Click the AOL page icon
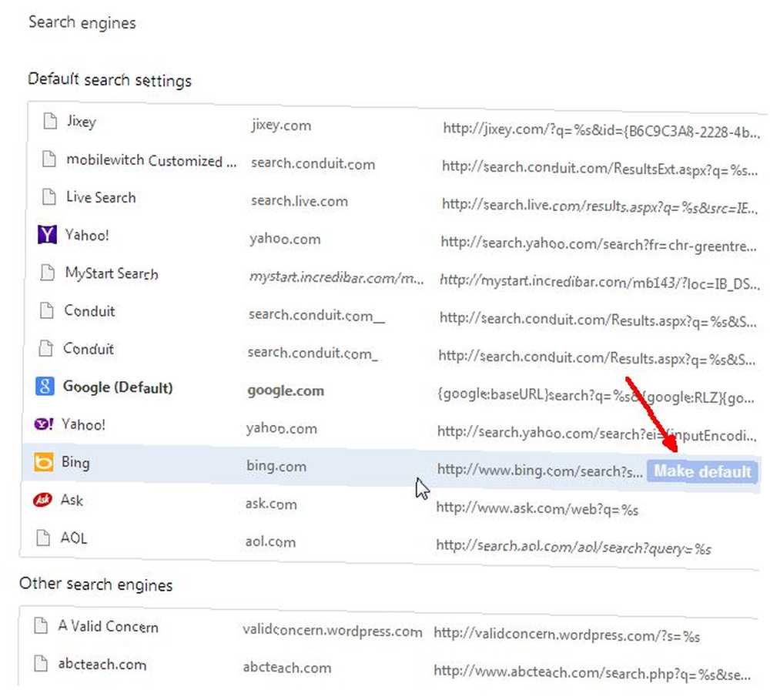Image resolution: width=770 pixels, height=700 pixels. point(43,538)
